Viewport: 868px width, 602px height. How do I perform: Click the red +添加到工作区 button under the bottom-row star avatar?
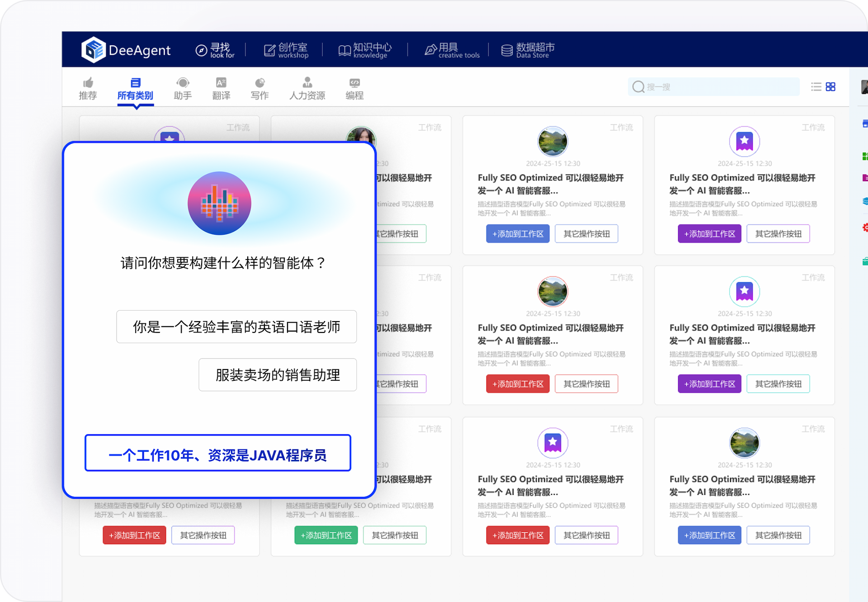point(518,535)
